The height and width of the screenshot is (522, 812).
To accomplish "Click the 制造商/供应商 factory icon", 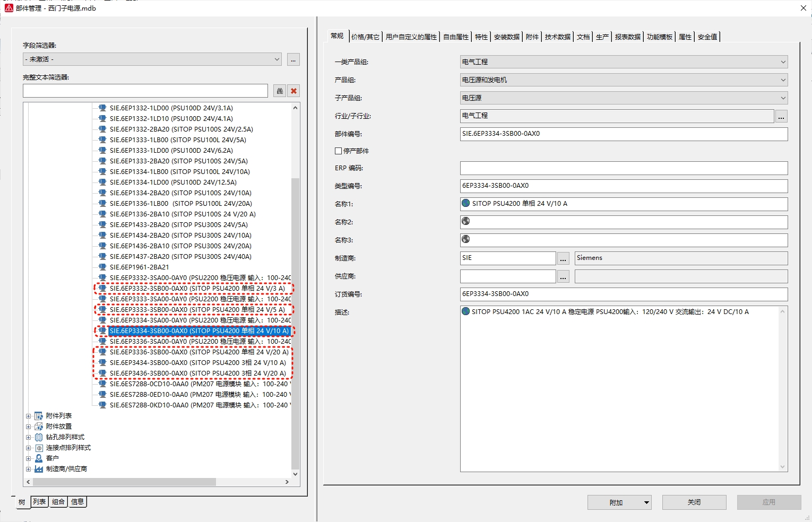I will click(x=39, y=469).
